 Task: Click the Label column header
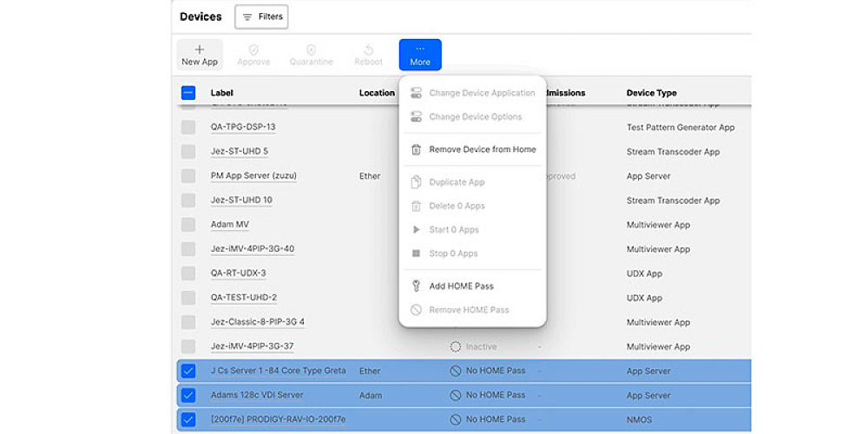(x=221, y=93)
